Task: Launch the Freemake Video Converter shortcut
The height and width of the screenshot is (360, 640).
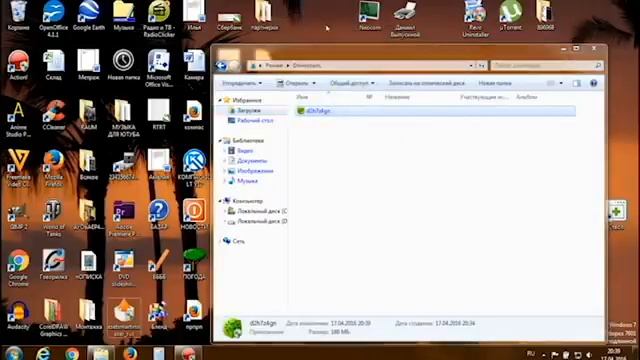Action: 18,168
